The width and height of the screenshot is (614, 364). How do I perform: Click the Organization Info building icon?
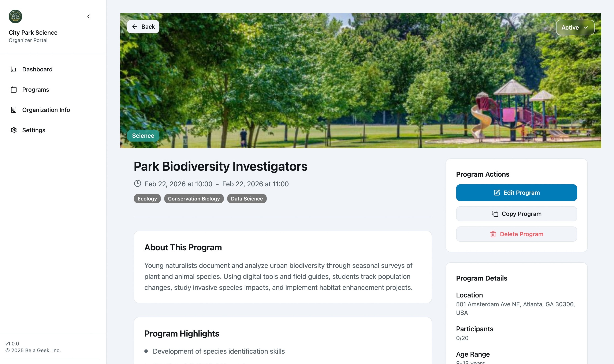pos(14,110)
